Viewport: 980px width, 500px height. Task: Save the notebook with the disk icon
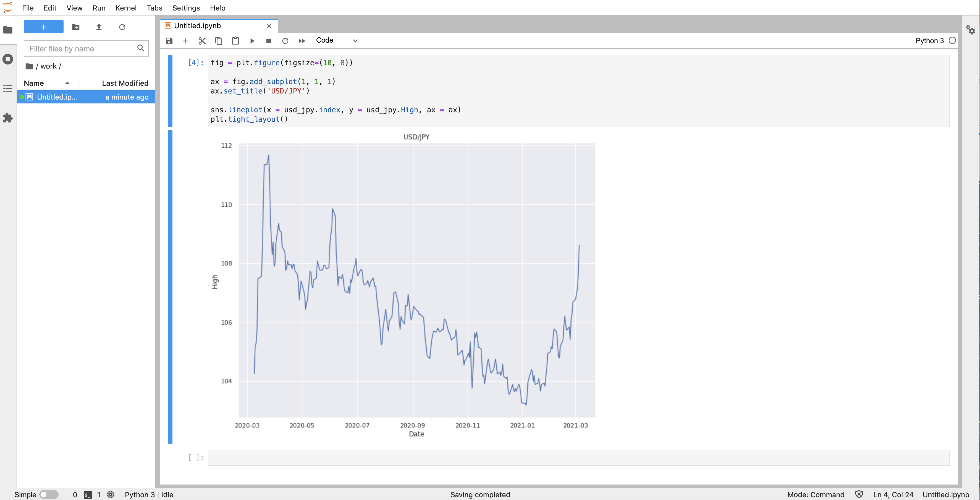169,41
